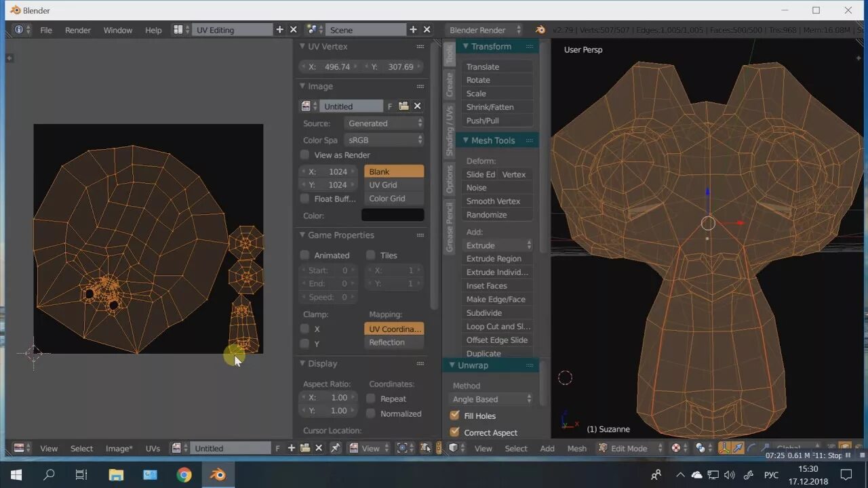Collapse the UV Vertex panel

[x=302, y=47]
